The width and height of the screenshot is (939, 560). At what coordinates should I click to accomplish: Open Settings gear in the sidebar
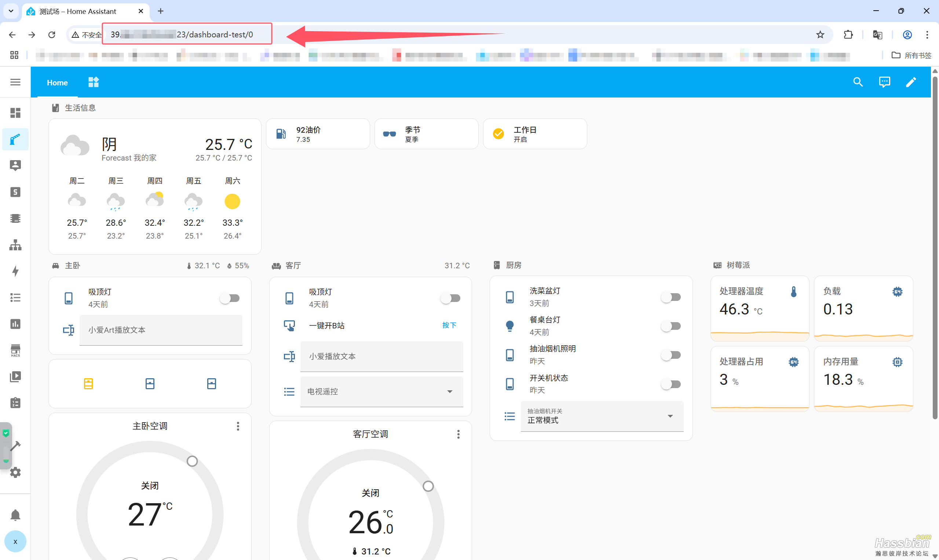click(15, 472)
